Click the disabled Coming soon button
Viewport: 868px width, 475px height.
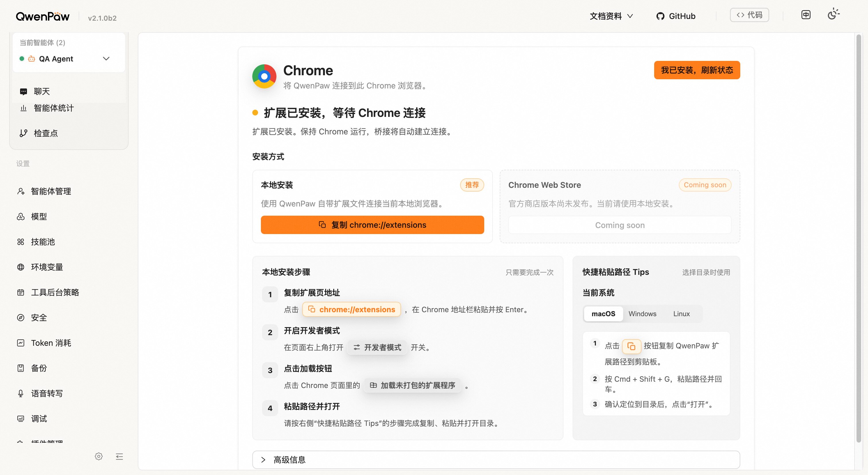point(620,225)
